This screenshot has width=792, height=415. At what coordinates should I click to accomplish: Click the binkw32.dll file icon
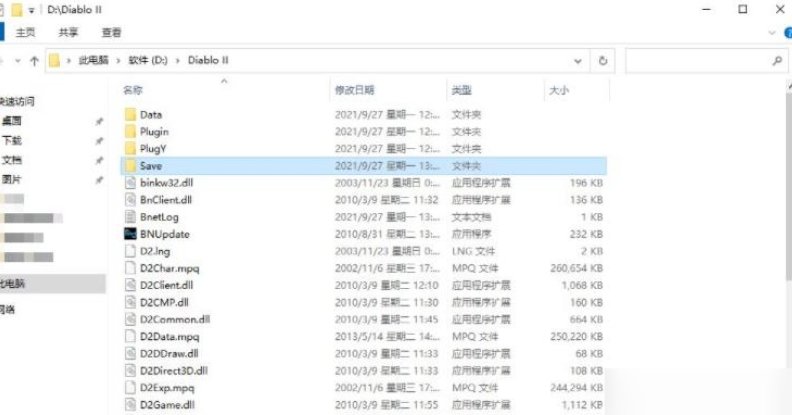(x=130, y=183)
